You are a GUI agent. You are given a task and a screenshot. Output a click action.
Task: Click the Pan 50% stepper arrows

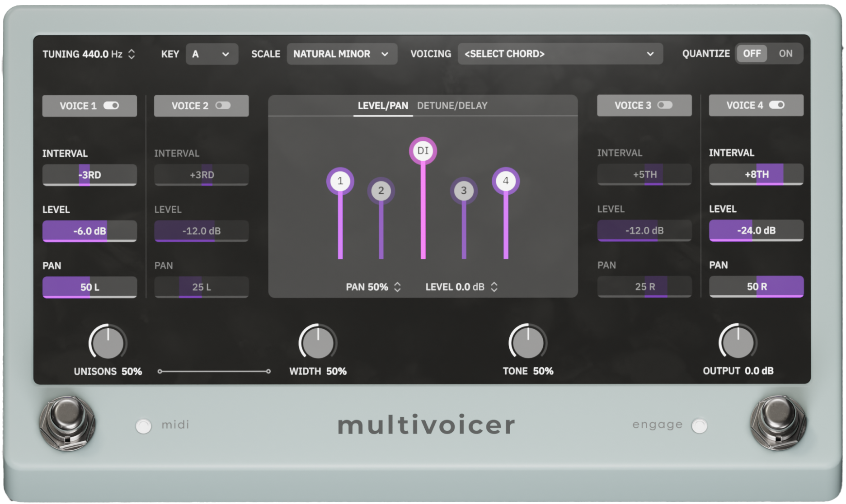tap(397, 287)
